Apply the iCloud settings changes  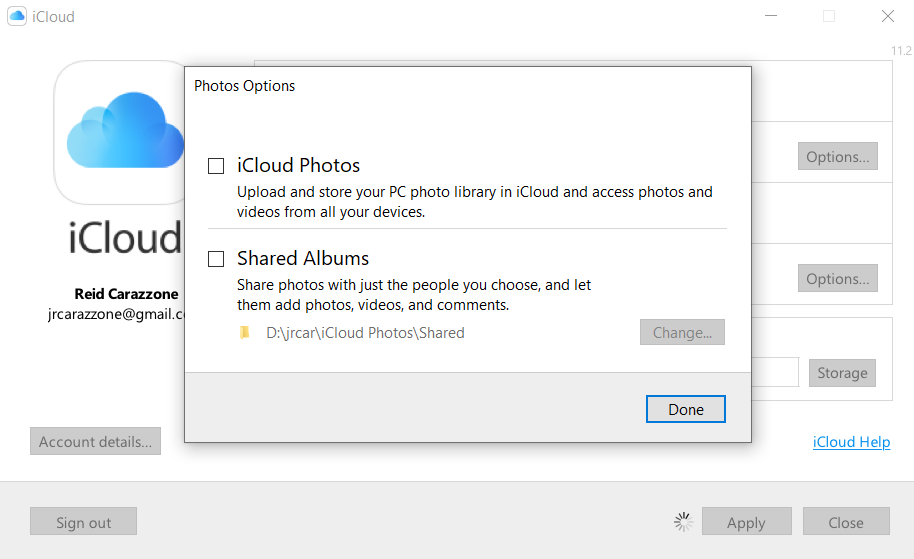point(746,522)
